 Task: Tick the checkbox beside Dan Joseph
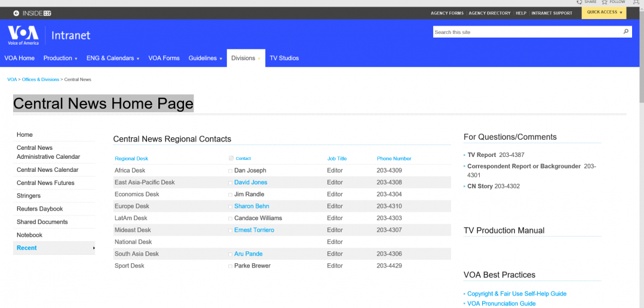coord(231,171)
